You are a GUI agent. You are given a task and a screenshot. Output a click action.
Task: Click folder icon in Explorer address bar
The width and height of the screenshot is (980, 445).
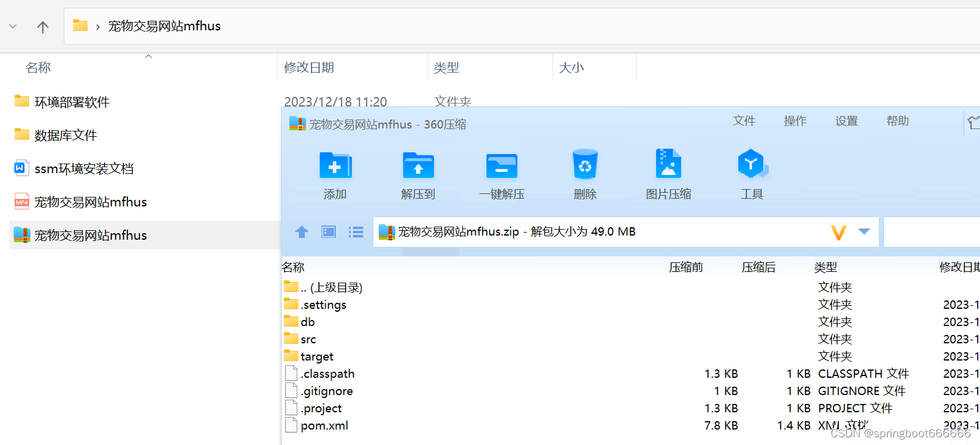pos(80,26)
